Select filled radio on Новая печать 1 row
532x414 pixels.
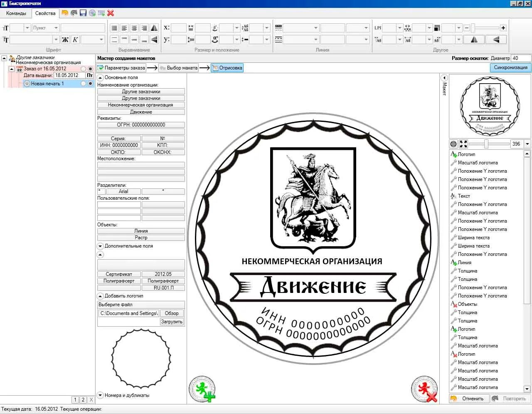(90, 84)
